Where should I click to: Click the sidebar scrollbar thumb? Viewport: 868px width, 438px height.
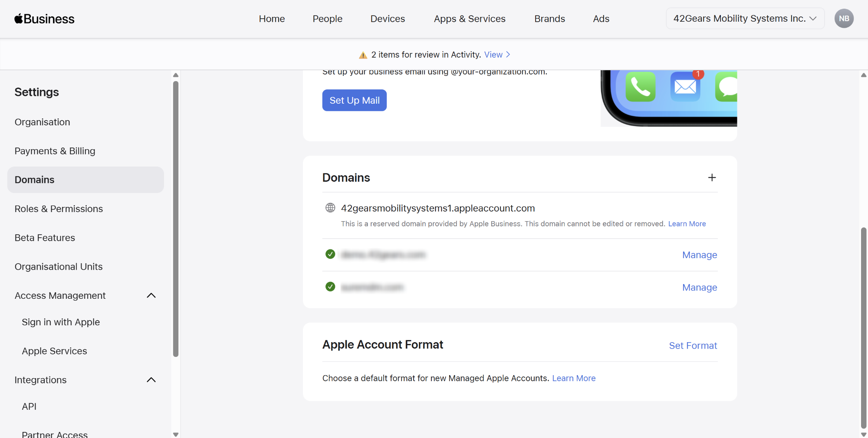pos(176,219)
